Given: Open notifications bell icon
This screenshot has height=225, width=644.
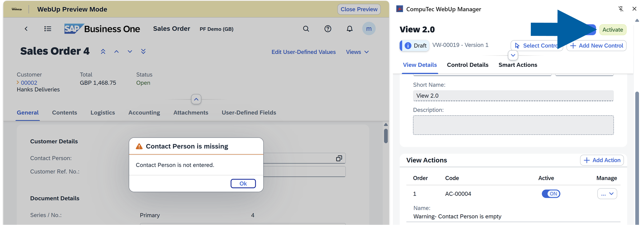Looking at the screenshot, I should click(x=350, y=29).
